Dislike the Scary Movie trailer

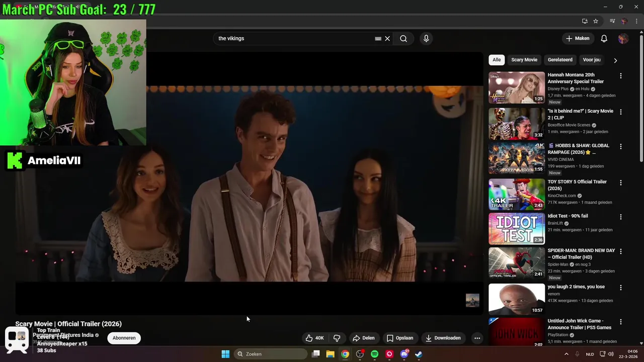337,338
